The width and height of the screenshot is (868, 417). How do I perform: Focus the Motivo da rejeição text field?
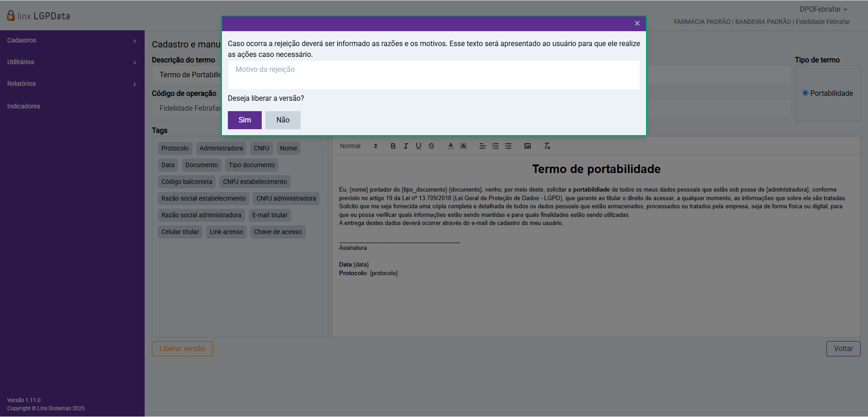[x=434, y=75]
